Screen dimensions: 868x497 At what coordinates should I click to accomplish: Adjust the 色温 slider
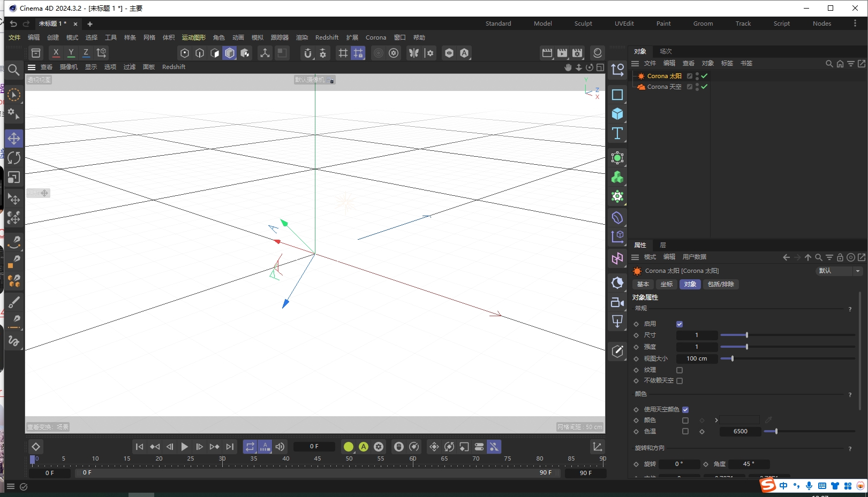809,431
